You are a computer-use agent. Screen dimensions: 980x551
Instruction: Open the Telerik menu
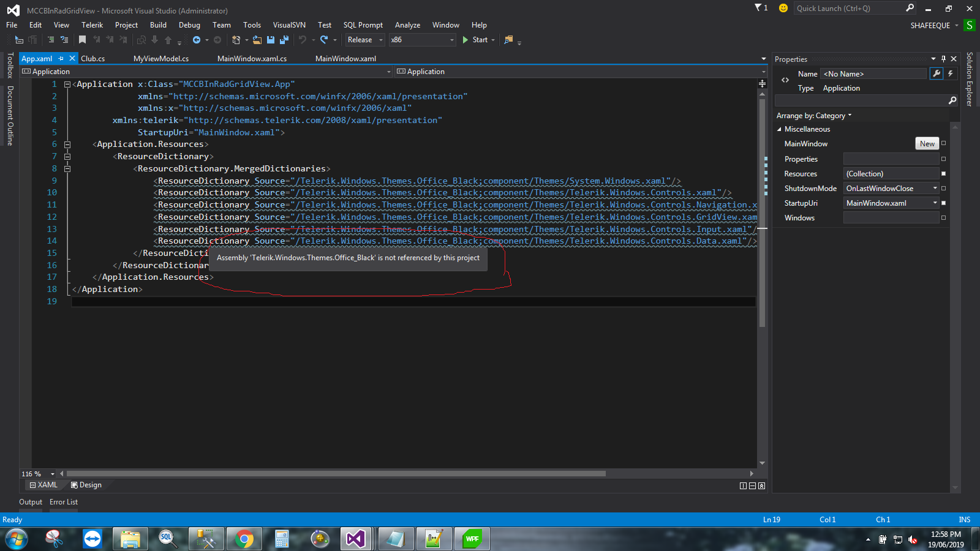click(92, 25)
